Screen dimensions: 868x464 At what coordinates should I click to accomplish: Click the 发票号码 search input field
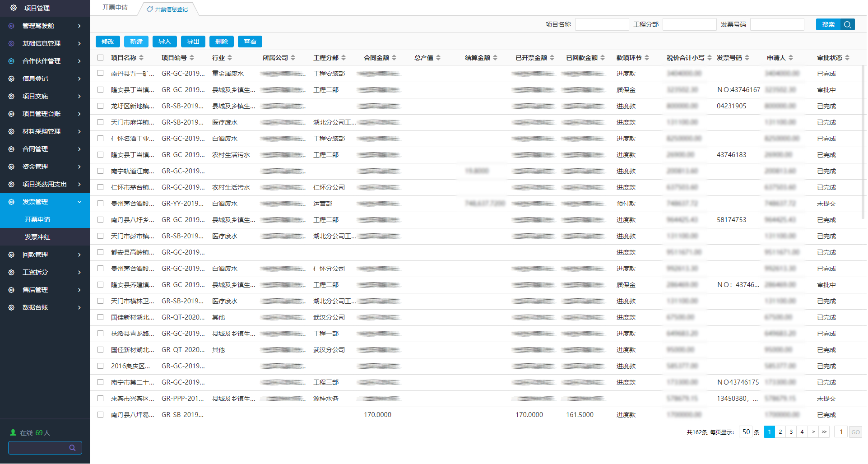tap(777, 24)
